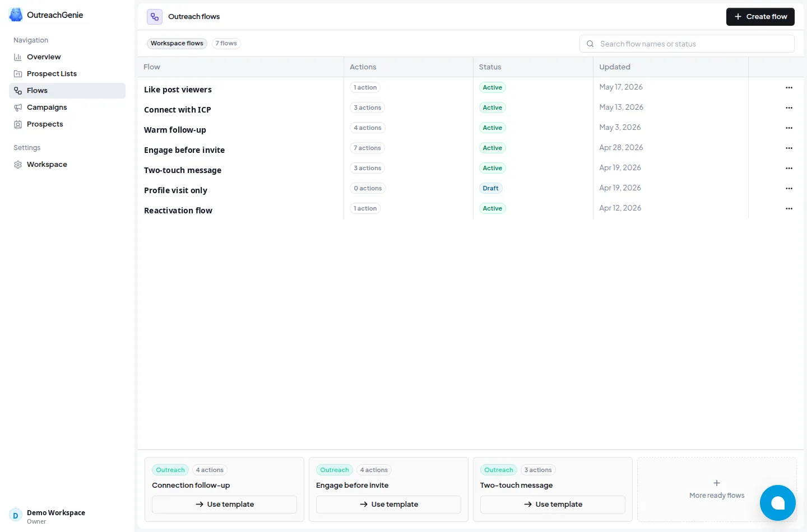Click the 4 actions badge for Warm follow-up
Screen dimensions: 807x532
coord(368,128)
